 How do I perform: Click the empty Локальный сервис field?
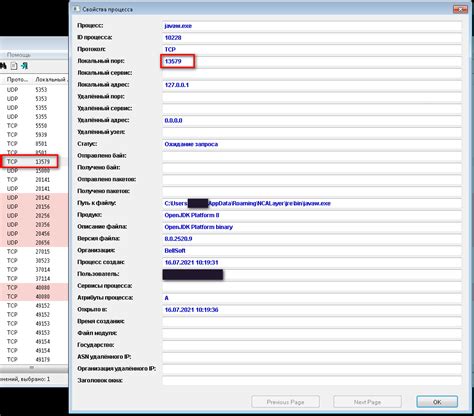click(x=312, y=73)
